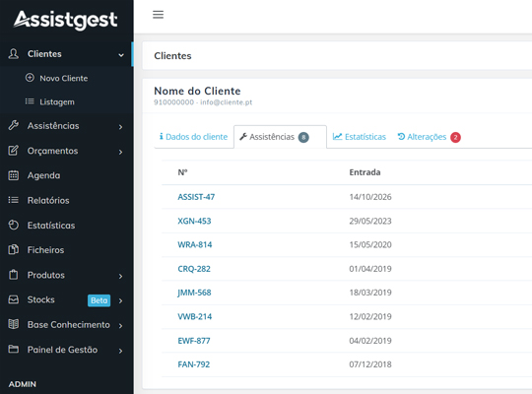The image size is (532, 394).
Task: Expand the Assistências sidebar chevron
Action: 120,127
